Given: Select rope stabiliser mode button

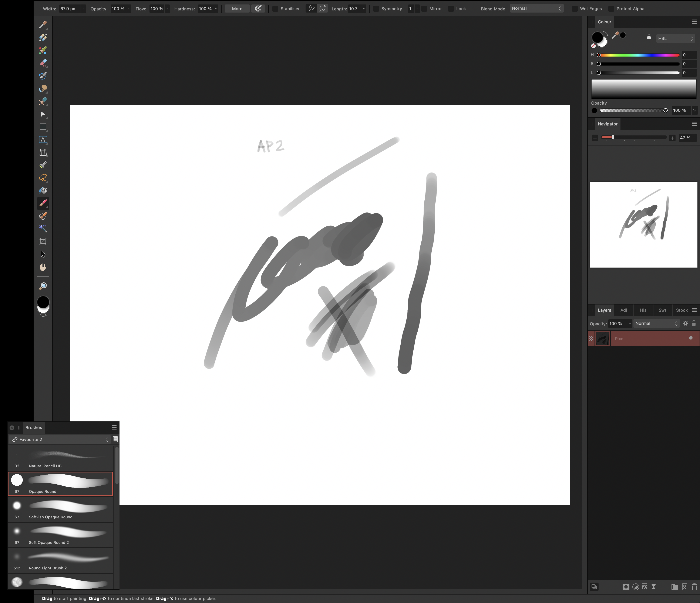Looking at the screenshot, I should coord(311,9).
